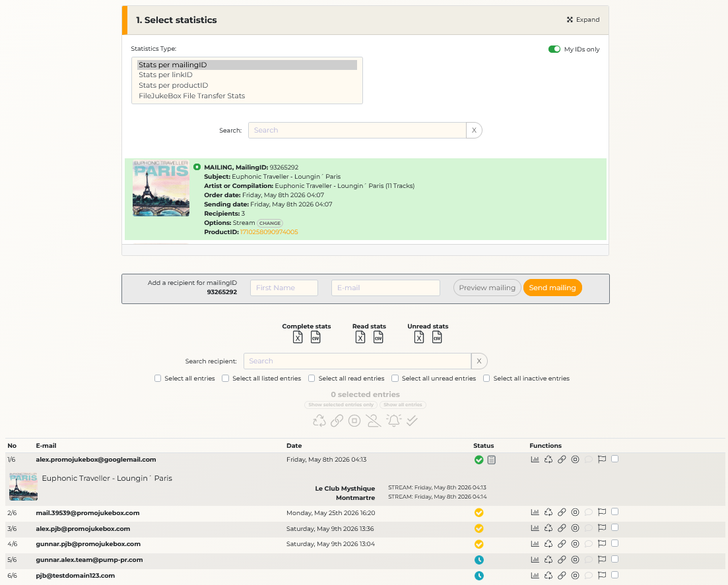Click the Montmartre track name
Screen dimensions: 728x585
pyautogui.click(x=356, y=498)
